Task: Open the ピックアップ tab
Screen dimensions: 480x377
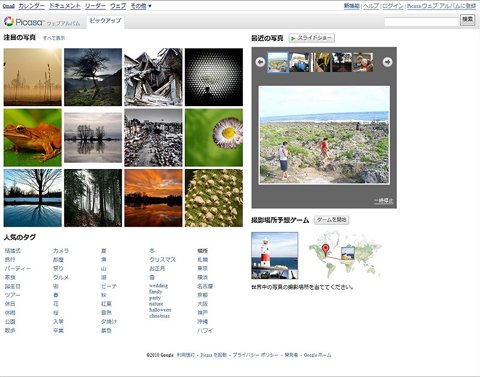Action: 105,21
